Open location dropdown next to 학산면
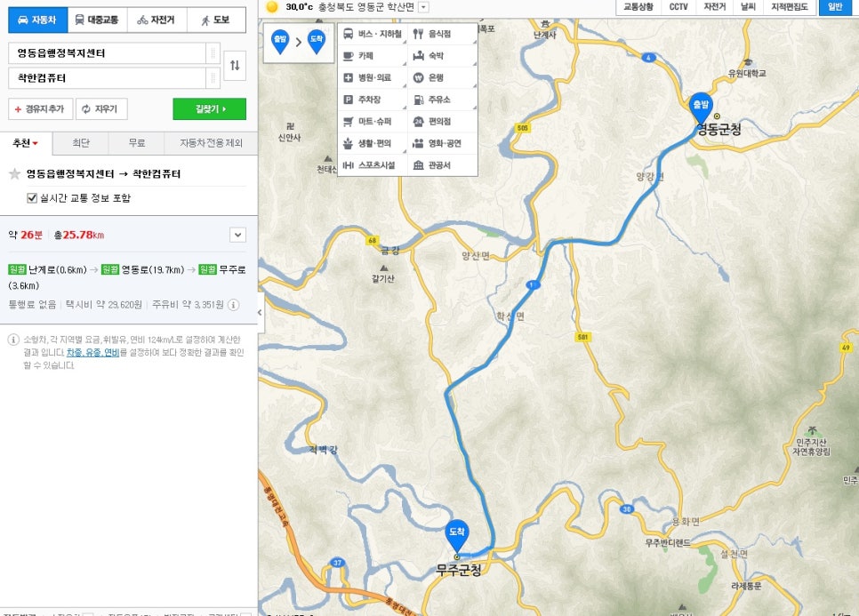 pyautogui.click(x=423, y=7)
